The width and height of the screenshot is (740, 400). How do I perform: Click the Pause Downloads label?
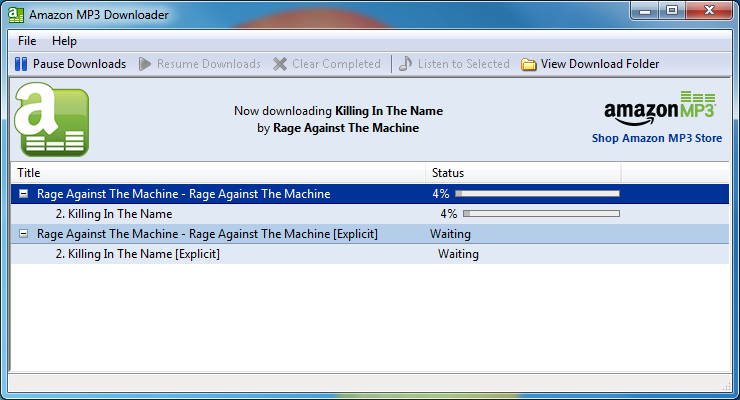tap(79, 64)
